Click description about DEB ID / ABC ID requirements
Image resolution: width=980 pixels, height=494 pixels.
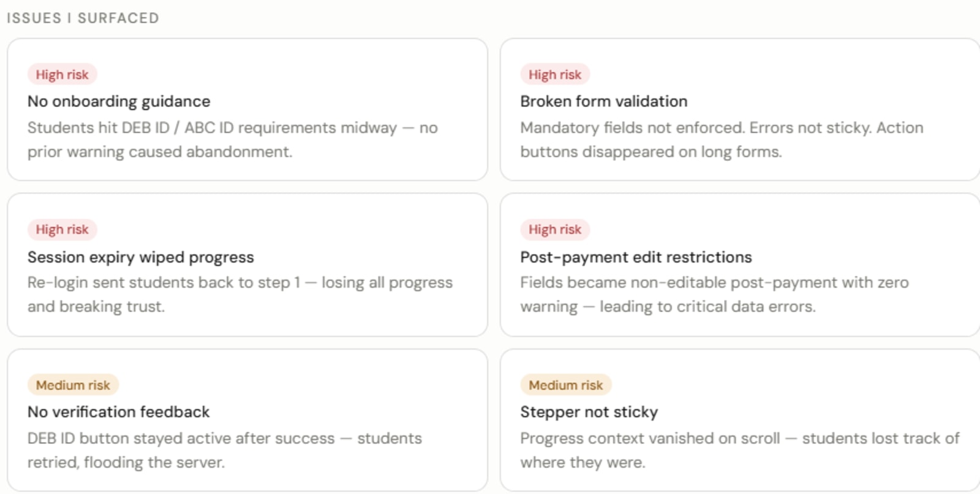[233, 140]
